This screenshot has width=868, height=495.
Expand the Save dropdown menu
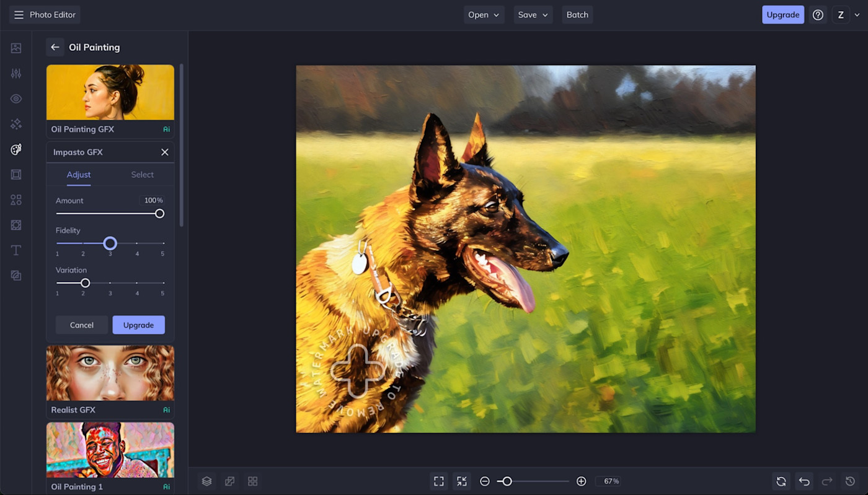click(533, 15)
